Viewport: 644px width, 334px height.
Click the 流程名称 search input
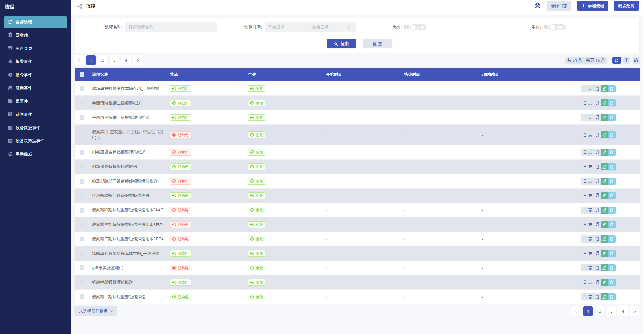coord(171,27)
